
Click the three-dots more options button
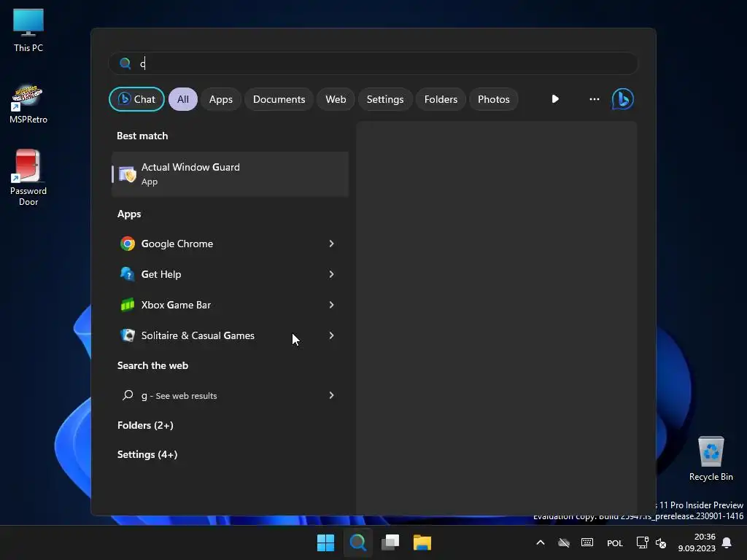594,99
